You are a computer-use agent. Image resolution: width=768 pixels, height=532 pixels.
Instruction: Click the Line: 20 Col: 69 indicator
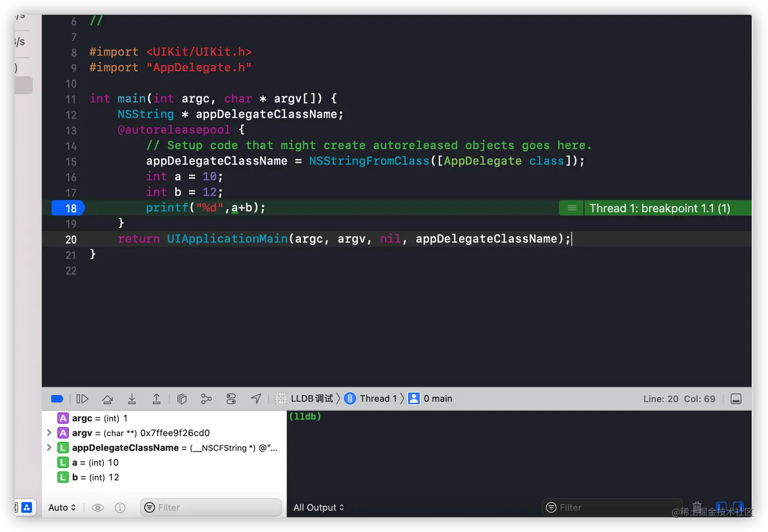pyautogui.click(x=679, y=399)
